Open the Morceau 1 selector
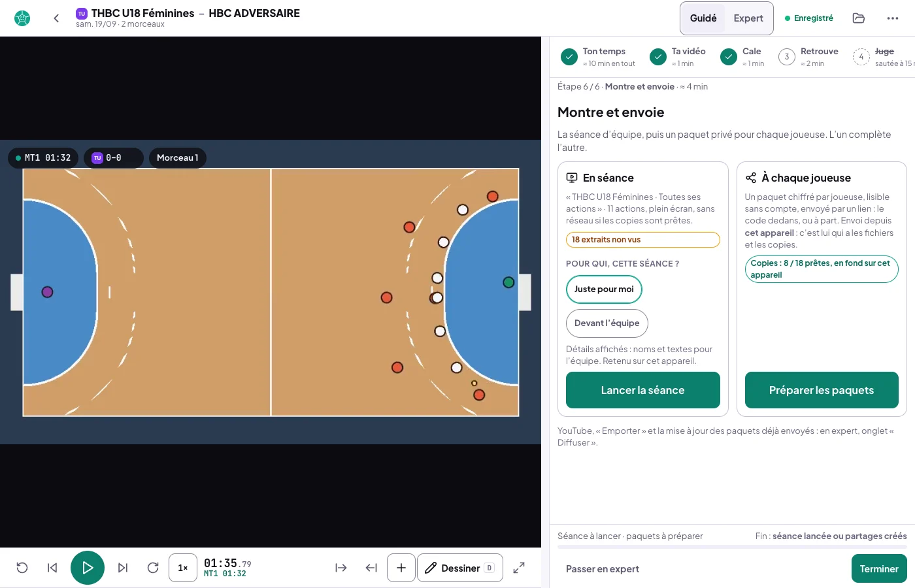The image size is (915, 588). coord(178,158)
